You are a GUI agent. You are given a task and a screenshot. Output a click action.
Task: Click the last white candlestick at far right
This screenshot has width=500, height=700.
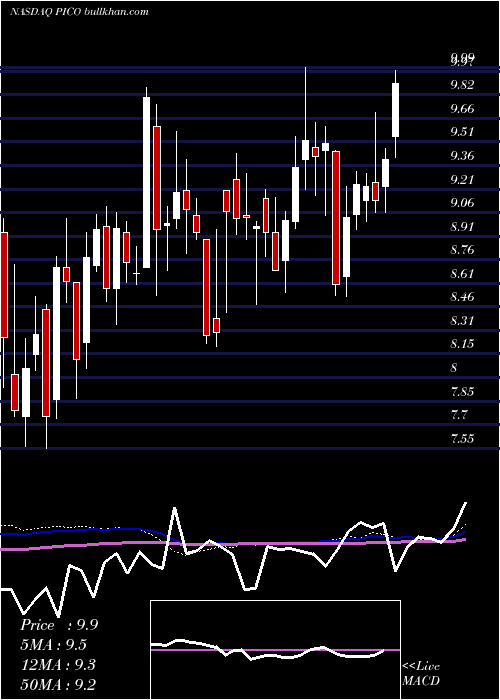(x=395, y=110)
